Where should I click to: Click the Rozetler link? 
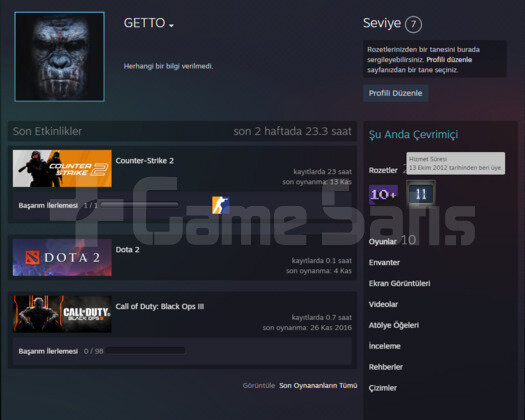[x=383, y=170]
